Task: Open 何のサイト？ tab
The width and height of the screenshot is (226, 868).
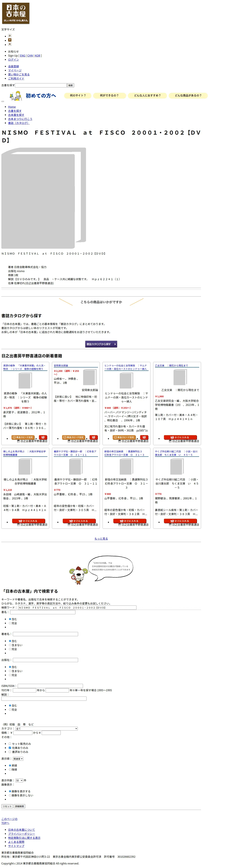Action: click(78, 96)
